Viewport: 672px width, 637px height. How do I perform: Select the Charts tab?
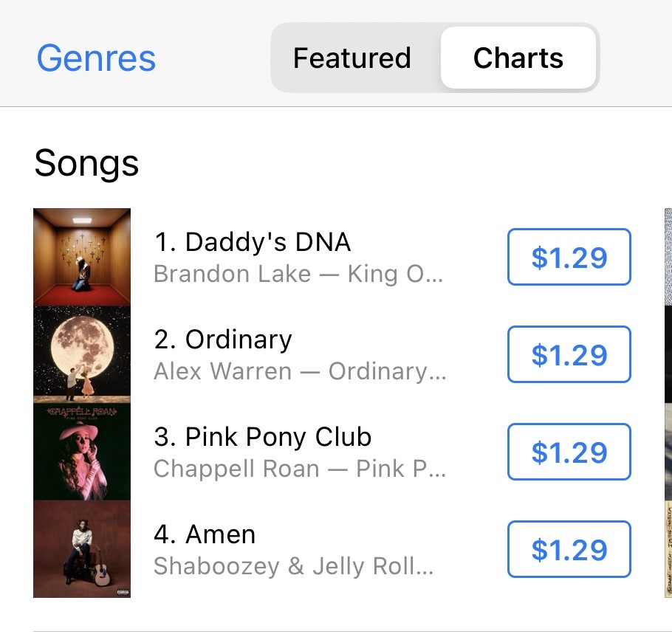pyautogui.click(x=518, y=58)
